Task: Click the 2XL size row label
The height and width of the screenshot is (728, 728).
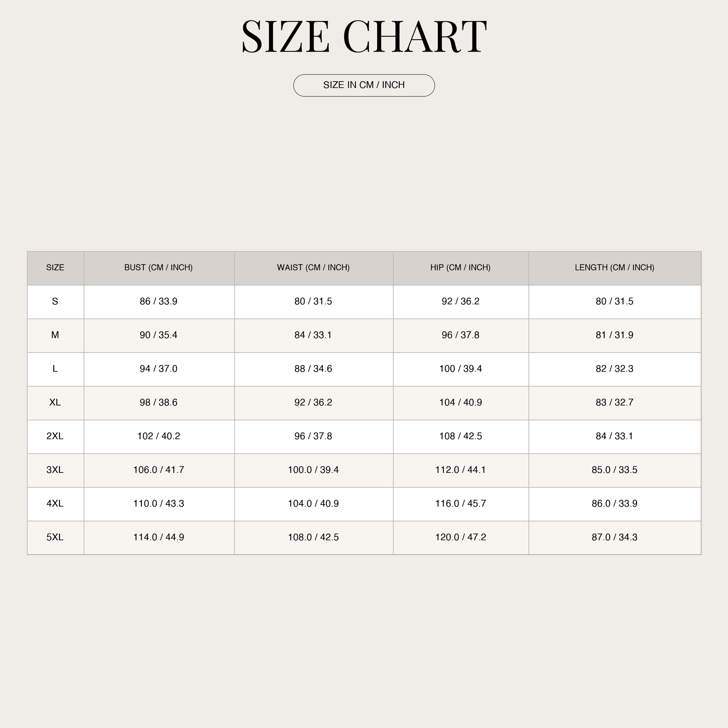Action: click(55, 436)
